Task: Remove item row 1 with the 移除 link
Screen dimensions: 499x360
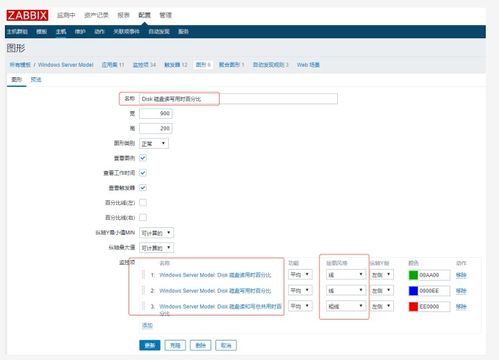Action: tap(461, 275)
